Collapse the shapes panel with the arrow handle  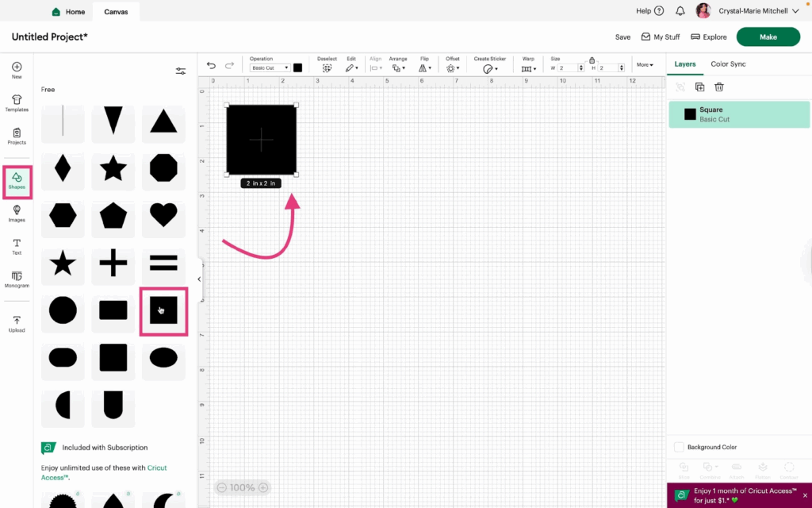[199, 279]
